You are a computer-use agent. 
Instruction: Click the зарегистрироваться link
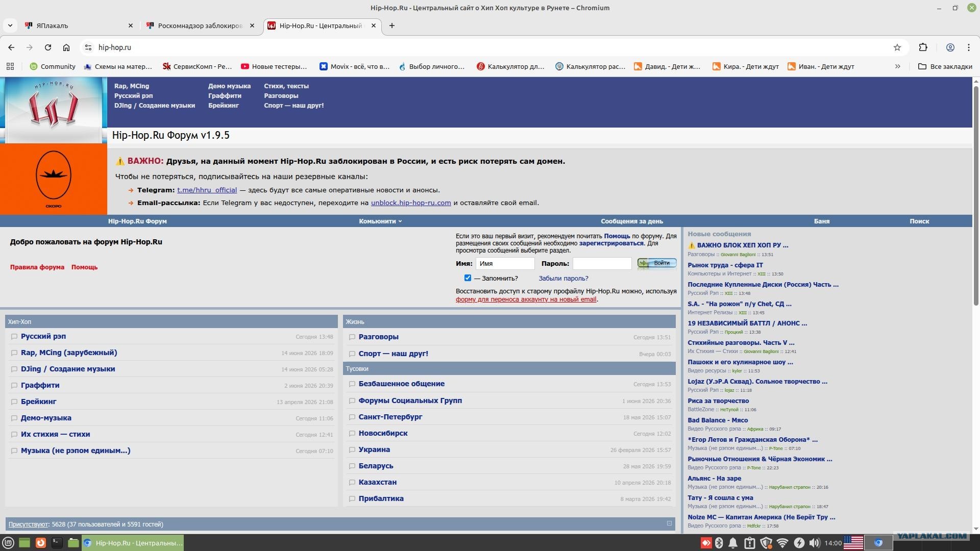pyautogui.click(x=611, y=243)
